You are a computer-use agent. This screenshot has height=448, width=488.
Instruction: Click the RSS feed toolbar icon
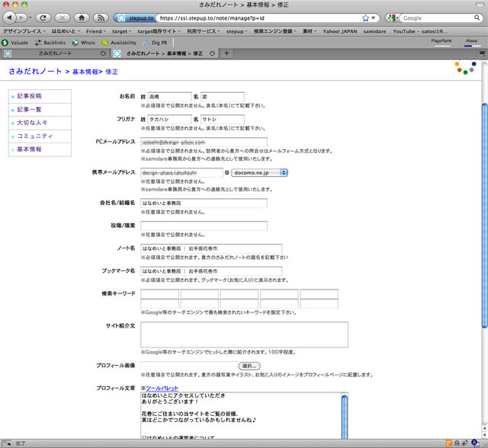pyautogui.click(x=101, y=18)
